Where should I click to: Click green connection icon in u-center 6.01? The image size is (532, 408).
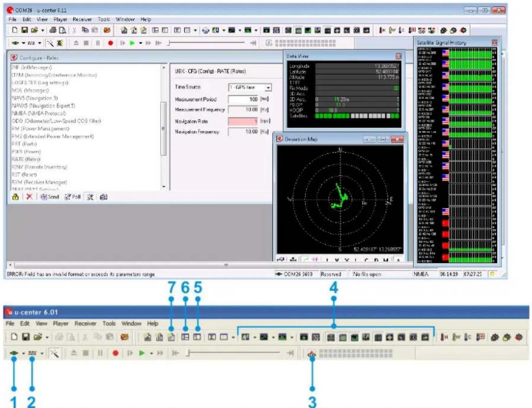(14, 353)
